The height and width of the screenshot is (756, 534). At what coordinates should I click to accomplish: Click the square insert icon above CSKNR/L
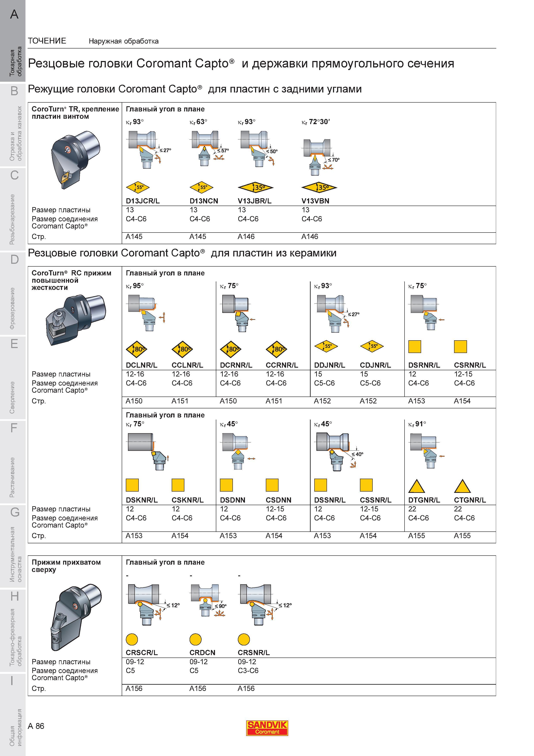point(178,485)
